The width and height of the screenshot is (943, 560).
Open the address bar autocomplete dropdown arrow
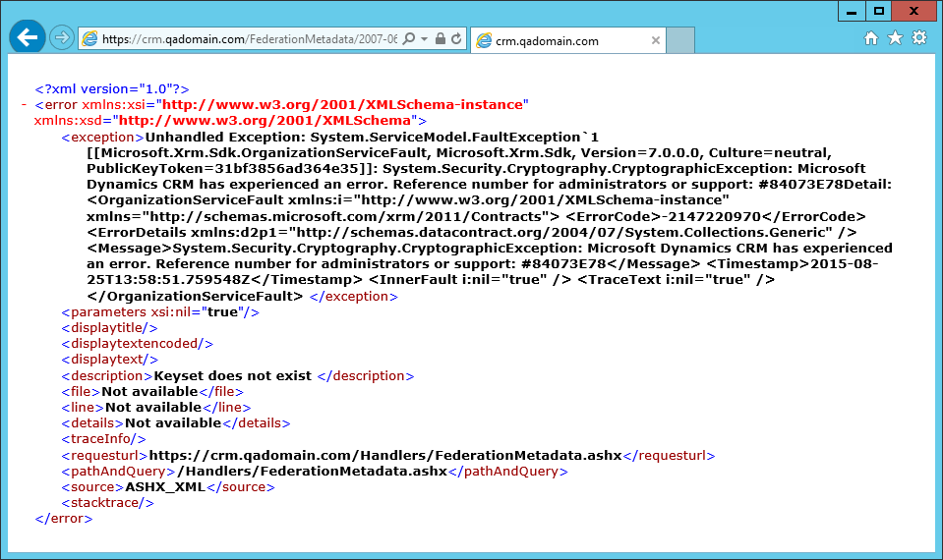(x=424, y=39)
